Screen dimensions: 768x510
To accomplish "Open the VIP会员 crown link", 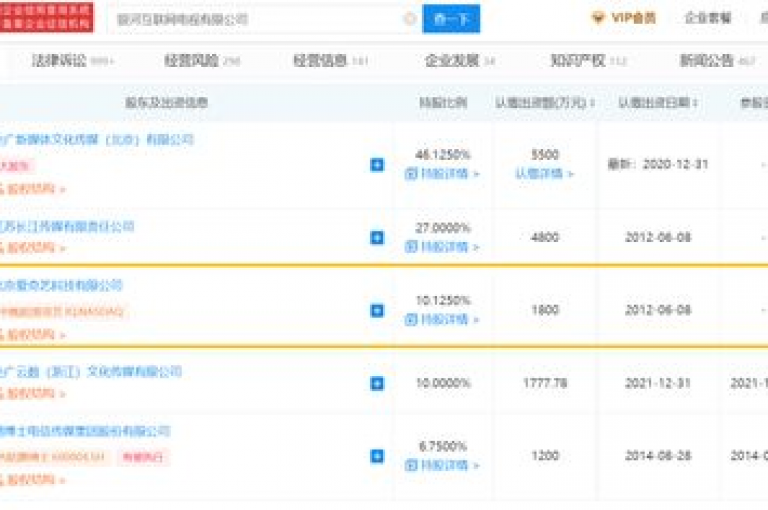I will coord(624,18).
